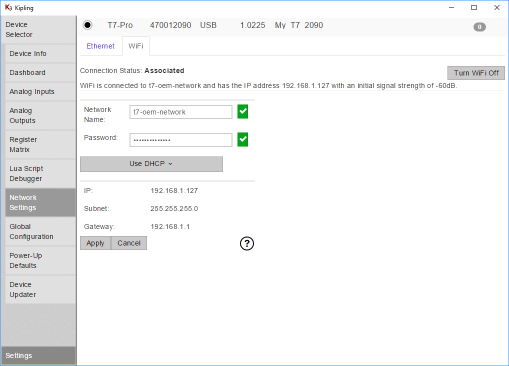Switch to the Ethernet tab
The width and height of the screenshot is (509, 366).
[x=100, y=46]
